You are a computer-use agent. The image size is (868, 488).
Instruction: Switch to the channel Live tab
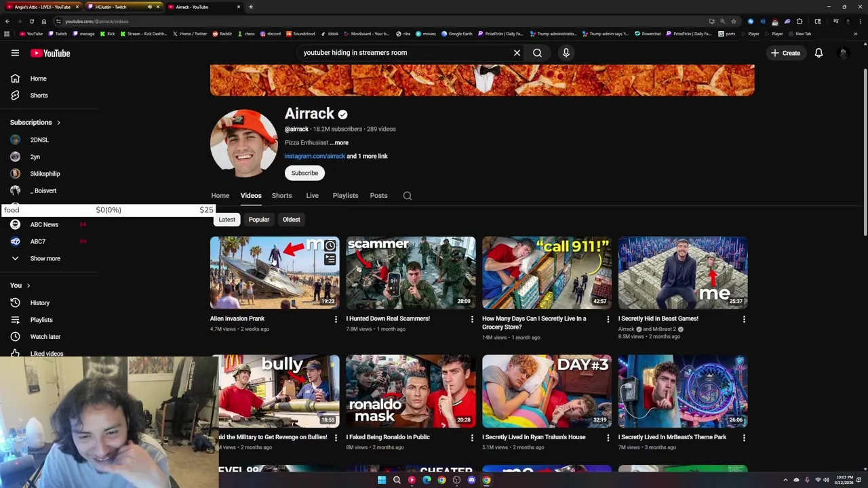pos(312,196)
